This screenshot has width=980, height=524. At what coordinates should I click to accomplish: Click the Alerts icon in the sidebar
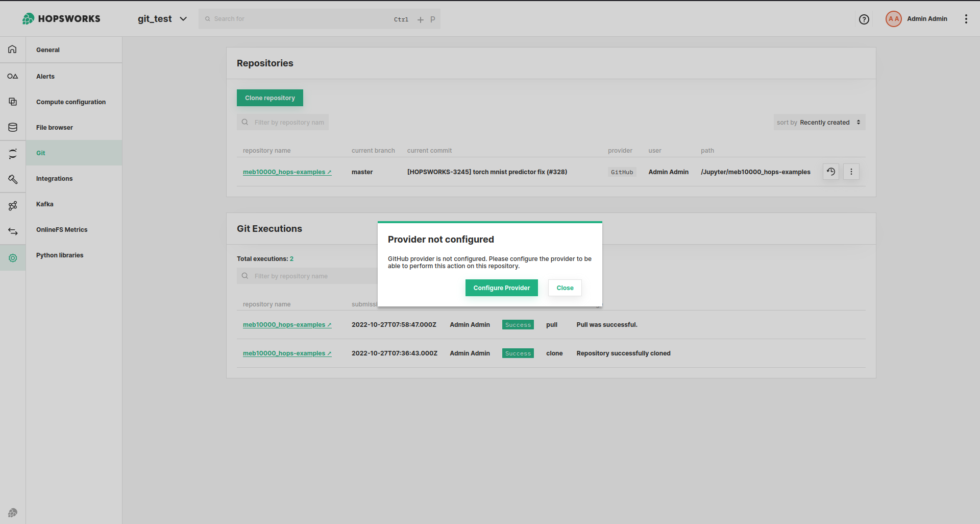(12, 76)
